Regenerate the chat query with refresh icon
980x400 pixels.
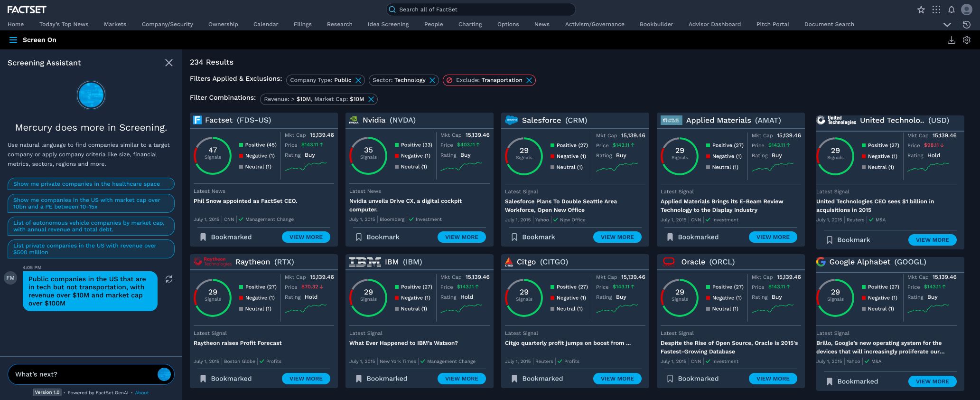click(x=169, y=279)
